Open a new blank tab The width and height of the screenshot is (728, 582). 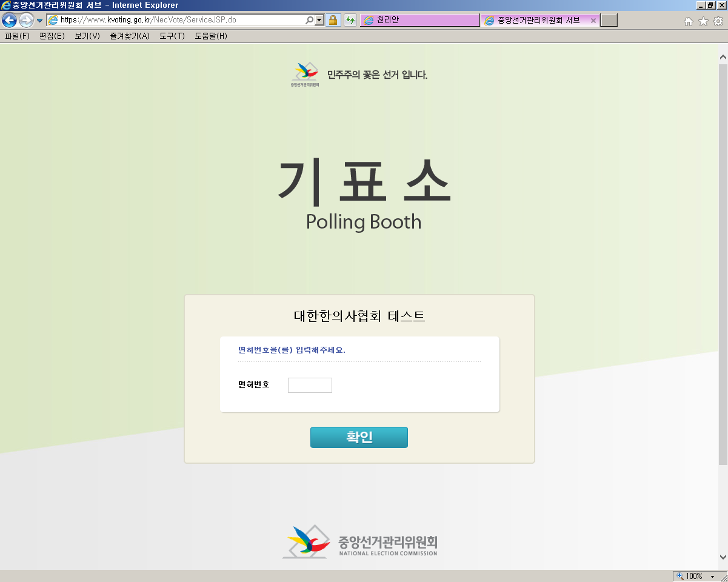click(x=609, y=20)
